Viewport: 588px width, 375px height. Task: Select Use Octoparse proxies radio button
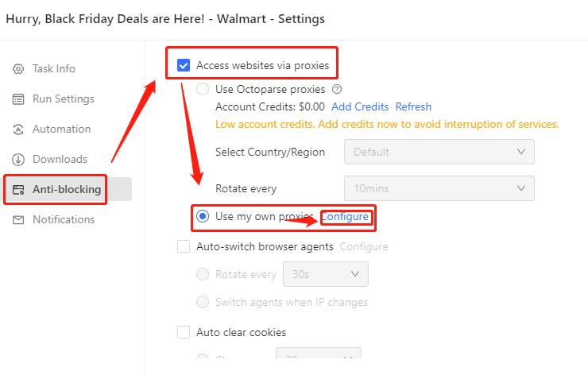203,90
